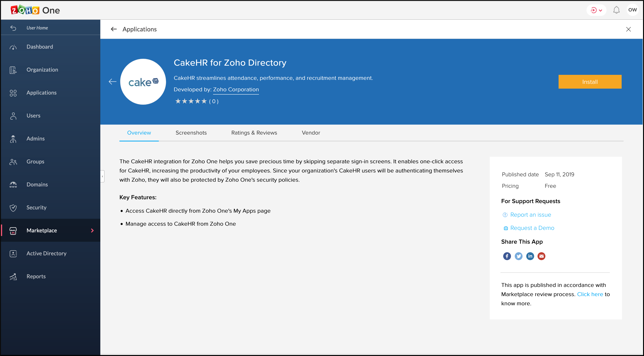Image resolution: width=644 pixels, height=356 pixels.
Task: Rate five stars for CakeHR
Action: pos(204,101)
